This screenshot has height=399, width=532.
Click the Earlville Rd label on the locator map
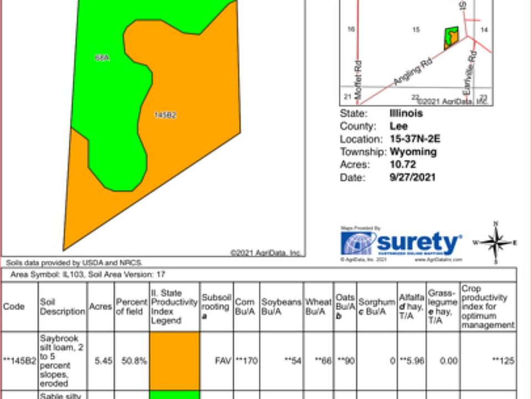(470, 73)
